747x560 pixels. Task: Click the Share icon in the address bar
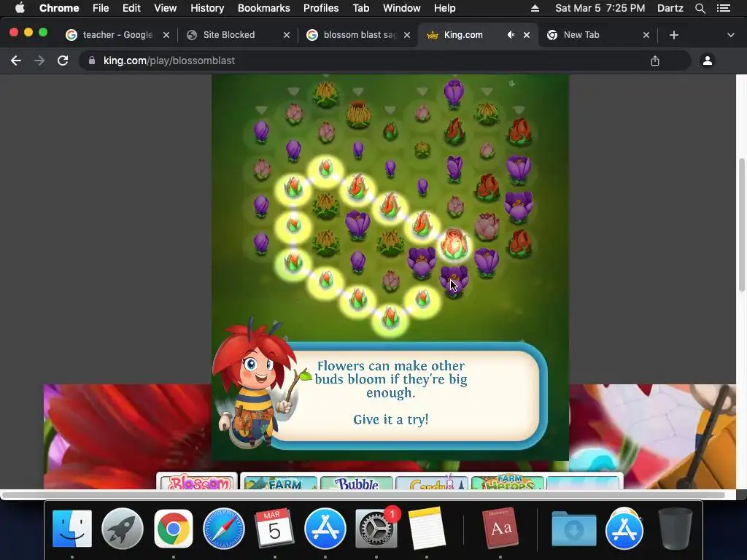[655, 61]
